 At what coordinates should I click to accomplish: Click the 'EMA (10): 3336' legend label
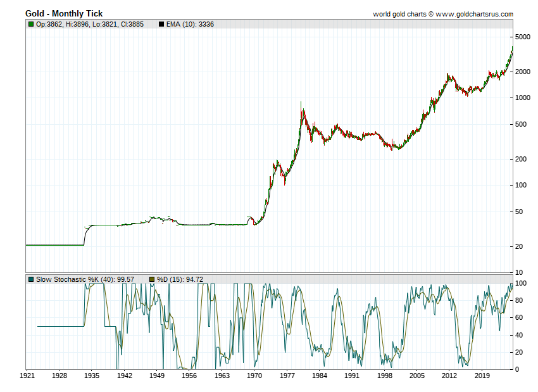click(190, 24)
